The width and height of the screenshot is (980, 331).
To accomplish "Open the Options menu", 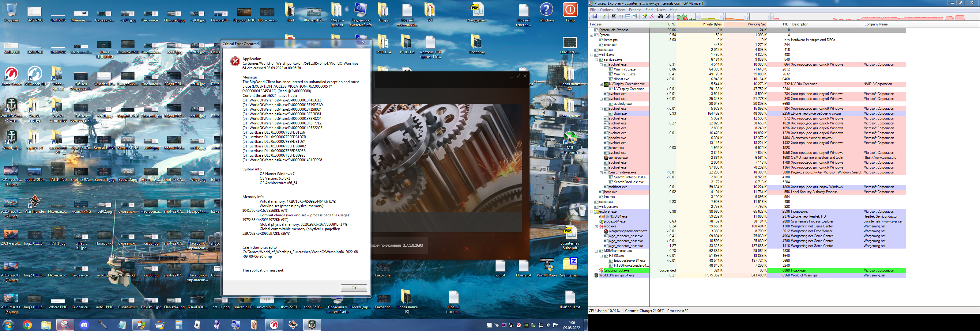I will click(x=606, y=10).
